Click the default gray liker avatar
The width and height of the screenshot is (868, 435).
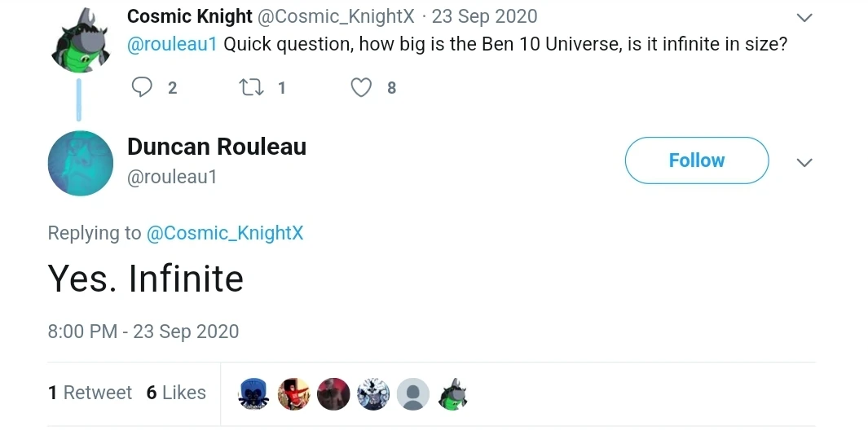click(x=413, y=394)
